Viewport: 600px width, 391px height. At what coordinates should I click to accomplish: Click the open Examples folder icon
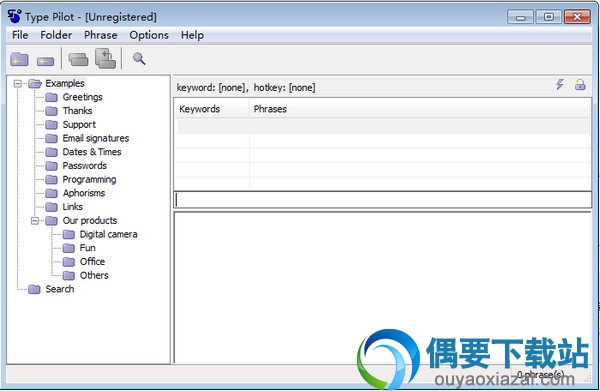coord(35,83)
